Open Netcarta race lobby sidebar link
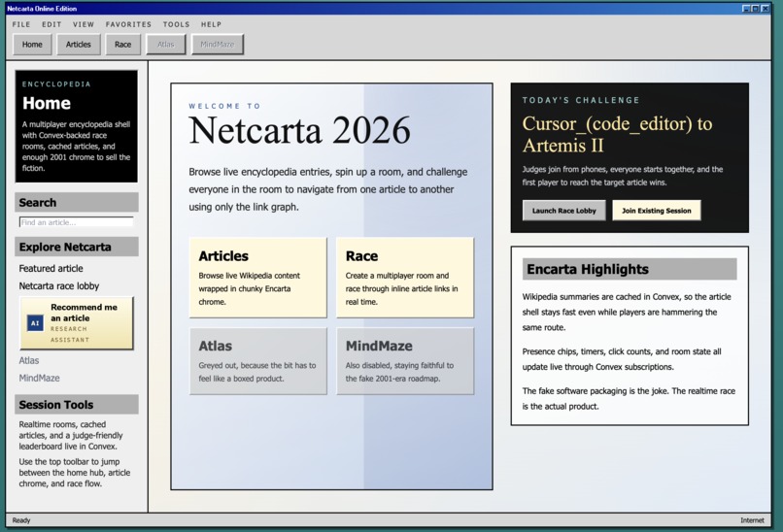Screen dimensions: 783x532 (59, 286)
